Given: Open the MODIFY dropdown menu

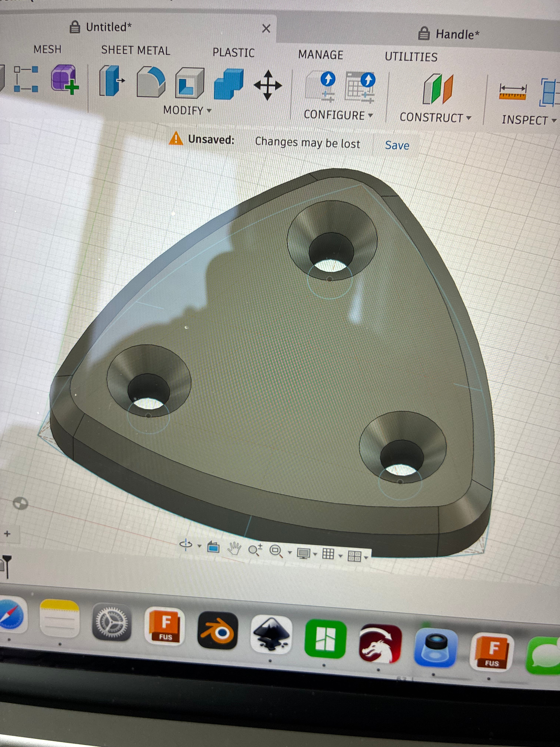Looking at the screenshot, I should tap(187, 110).
